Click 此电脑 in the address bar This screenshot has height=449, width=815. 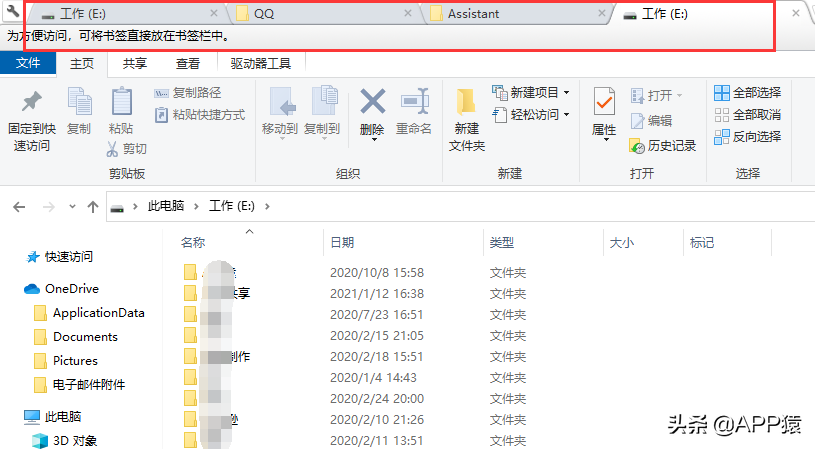pyautogui.click(x=166, y=206)
